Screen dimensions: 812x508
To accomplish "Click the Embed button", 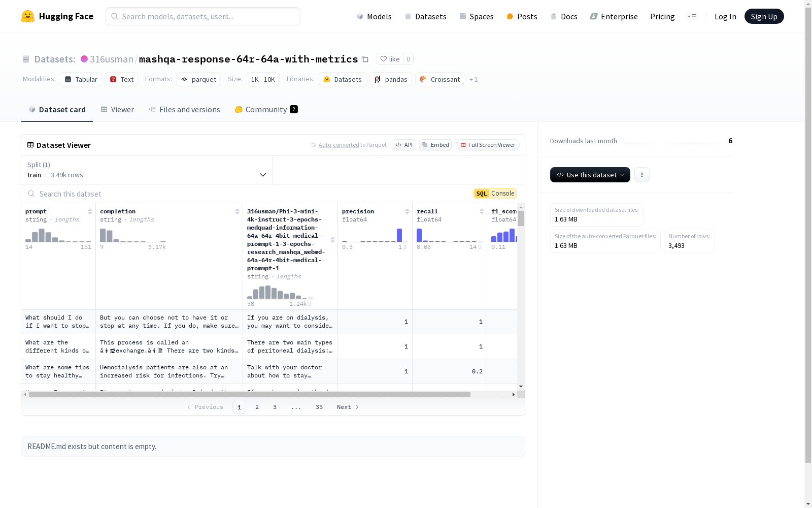I will [x=435, y=145].
